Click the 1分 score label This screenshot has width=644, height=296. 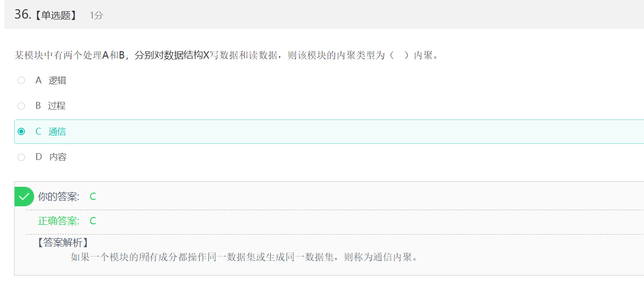[x=96, y=16]
